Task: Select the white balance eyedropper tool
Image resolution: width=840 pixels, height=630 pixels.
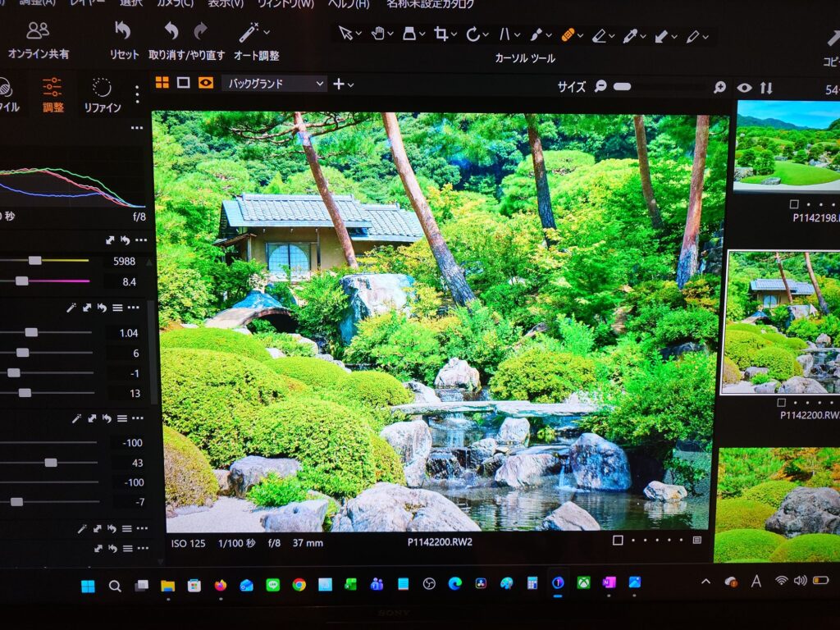Action: click(x=630, y=36)
